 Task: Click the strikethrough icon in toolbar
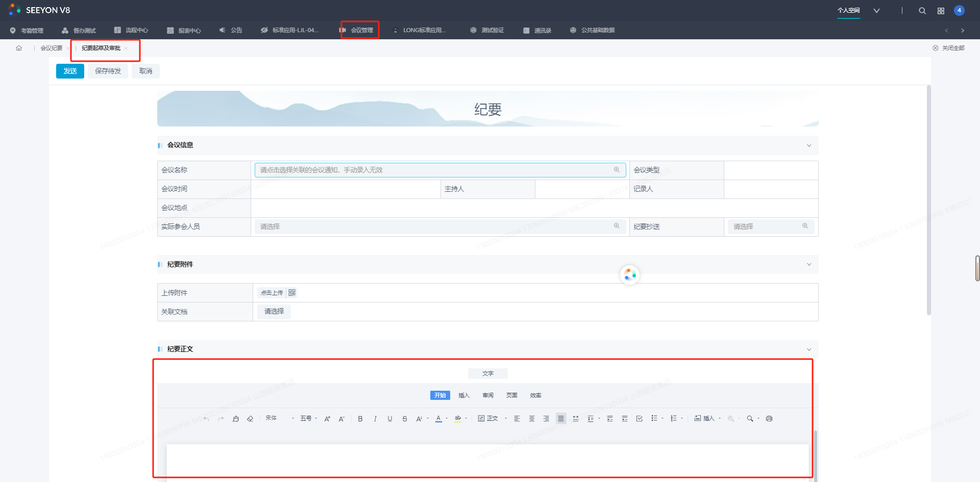[405, 419]
